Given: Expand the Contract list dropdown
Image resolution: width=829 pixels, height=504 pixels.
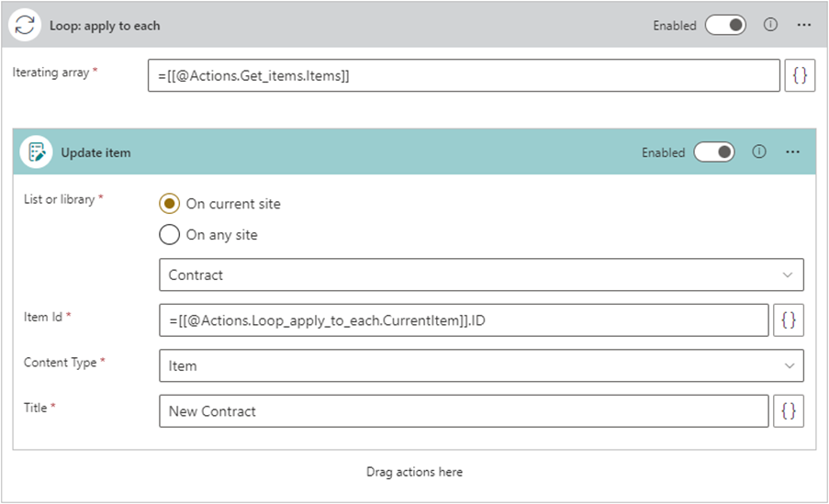Looking at the screenshot, I should pyautogui.click(x=481, y=274).
